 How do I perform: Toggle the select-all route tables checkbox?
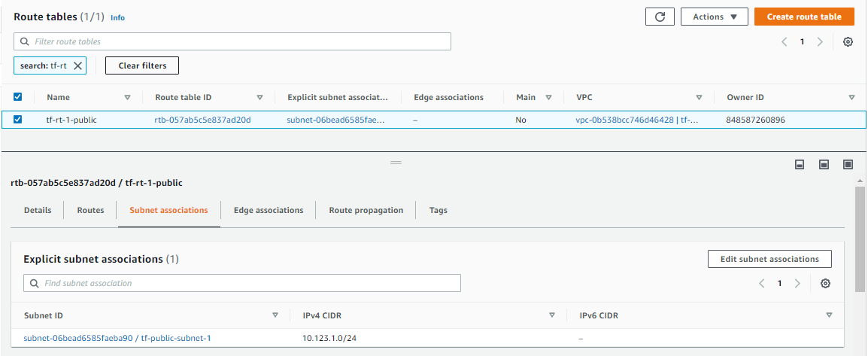(x=18, y=97)
